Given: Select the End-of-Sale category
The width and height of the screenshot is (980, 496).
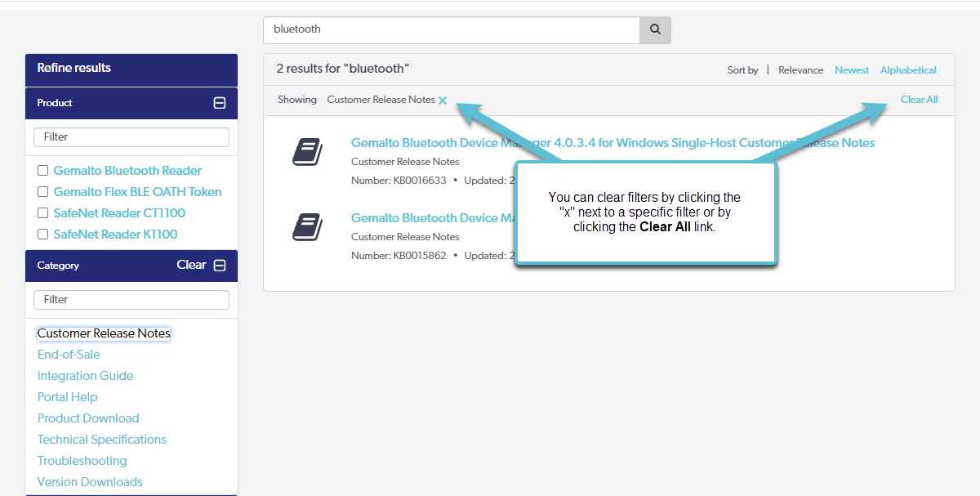Looking at the screenshot, I should pos(69,354).
